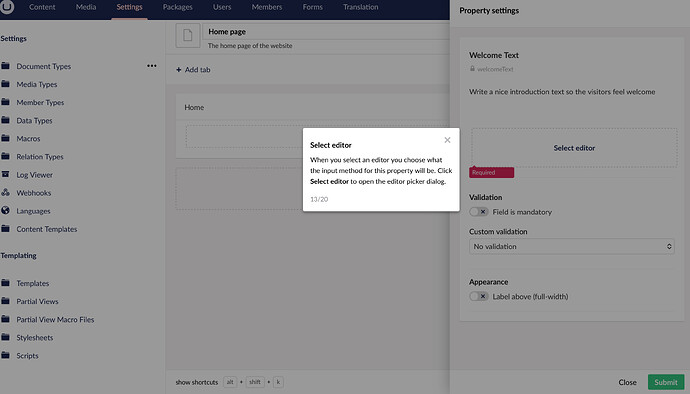The image size is (690, 394).
Task: Select Stylesheets tree item
Action: (x=35, y=338)
